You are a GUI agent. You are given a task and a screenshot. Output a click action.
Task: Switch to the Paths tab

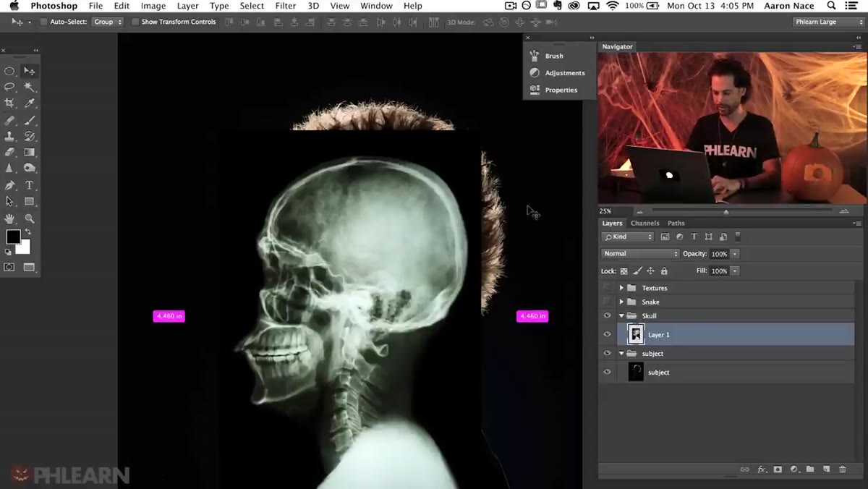click(x=676, y=224)
